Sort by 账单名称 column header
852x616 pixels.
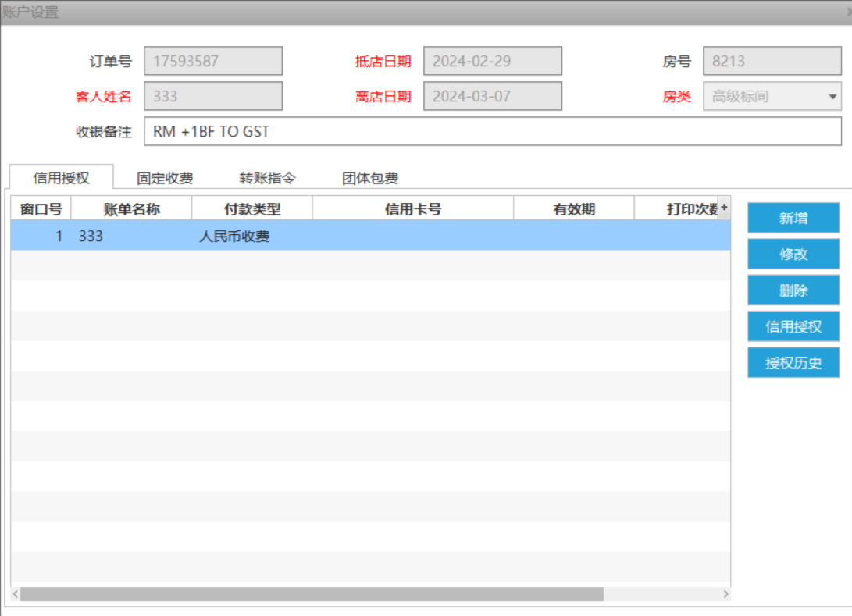click(x=131, y=208)
